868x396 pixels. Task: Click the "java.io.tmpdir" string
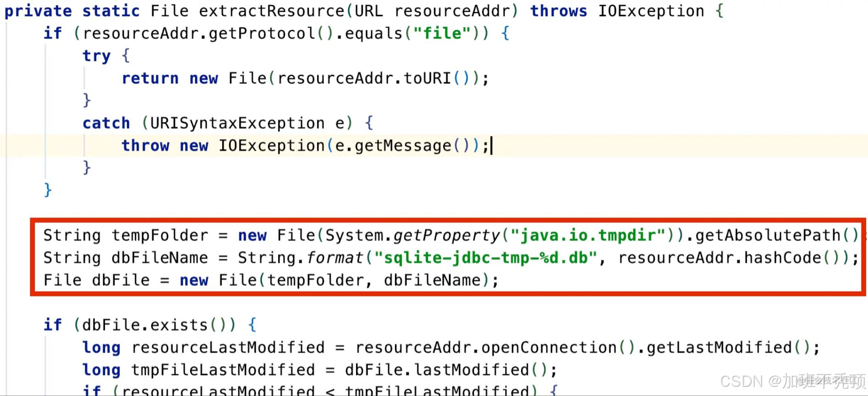[588, 235]
